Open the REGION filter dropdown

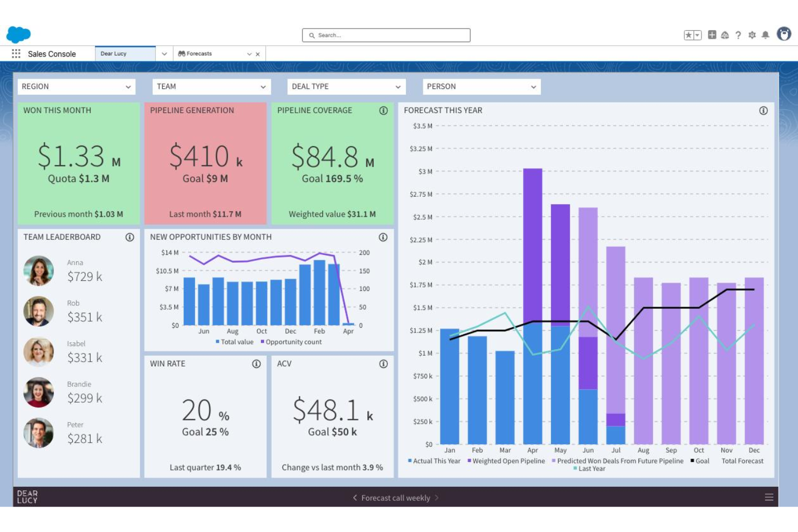click(77, 86)
